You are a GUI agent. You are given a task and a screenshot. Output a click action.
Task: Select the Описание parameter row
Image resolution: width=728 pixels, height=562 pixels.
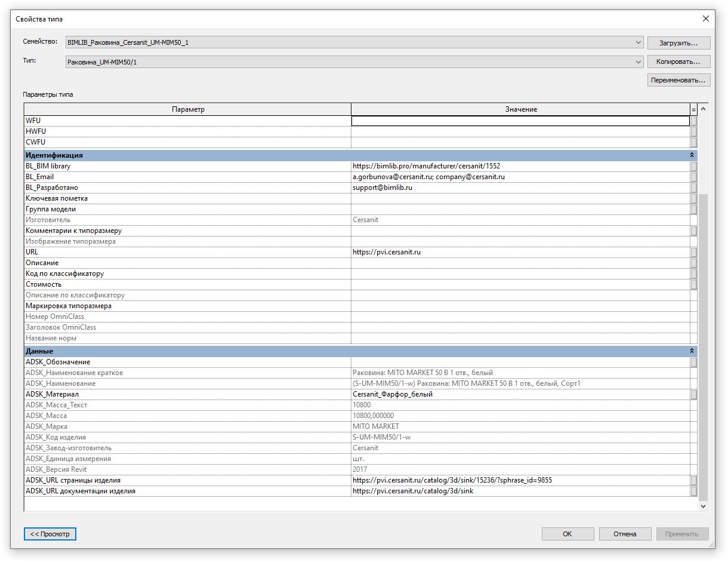pyautogui.click(x=188, y=263)
